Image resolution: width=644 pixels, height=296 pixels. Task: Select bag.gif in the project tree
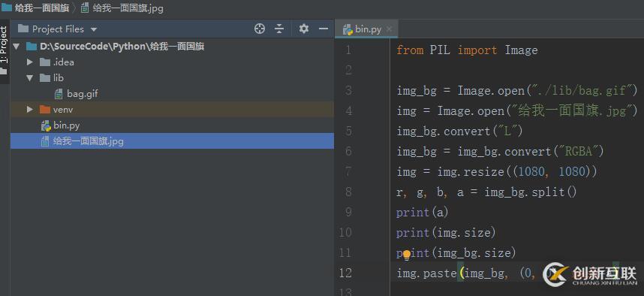tap(83, 94)
